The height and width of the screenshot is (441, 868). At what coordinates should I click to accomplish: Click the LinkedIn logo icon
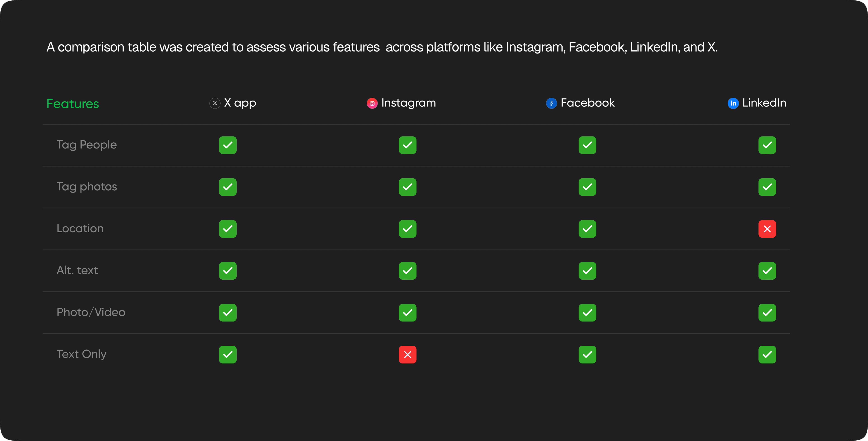[733, 104]
